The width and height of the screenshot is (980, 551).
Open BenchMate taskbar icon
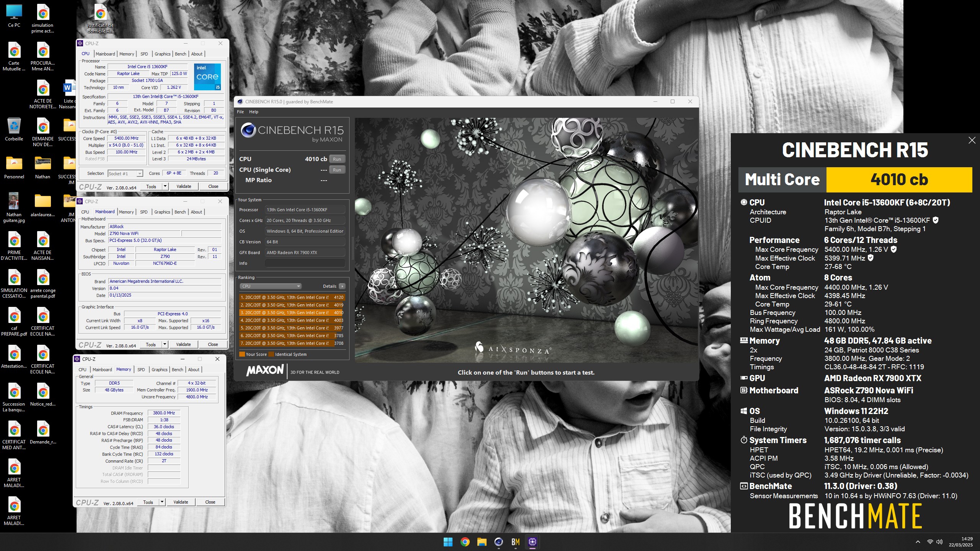tap(515, 542)
